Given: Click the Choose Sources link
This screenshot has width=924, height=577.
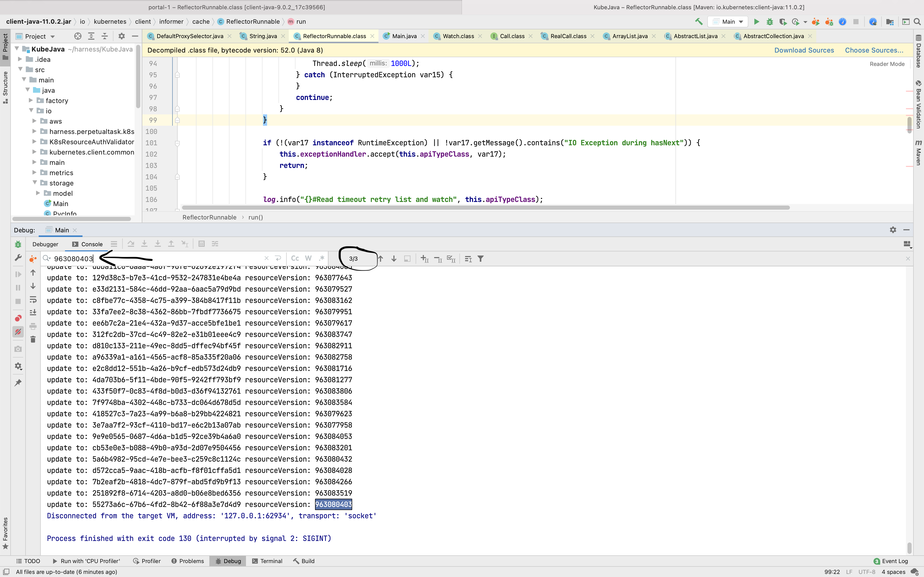Looking at the screenshot, I should pyautogui.click(x=874, y=50).
